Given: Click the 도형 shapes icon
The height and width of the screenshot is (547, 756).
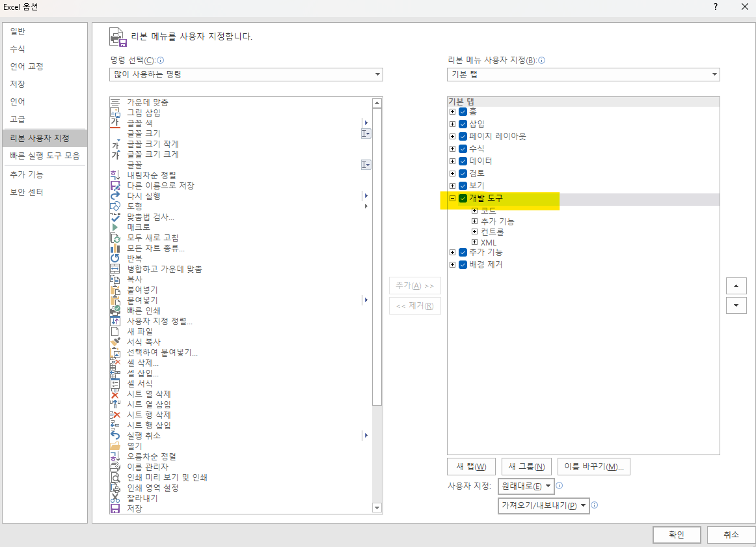Looking at the screenshot, I should (115, 206).
